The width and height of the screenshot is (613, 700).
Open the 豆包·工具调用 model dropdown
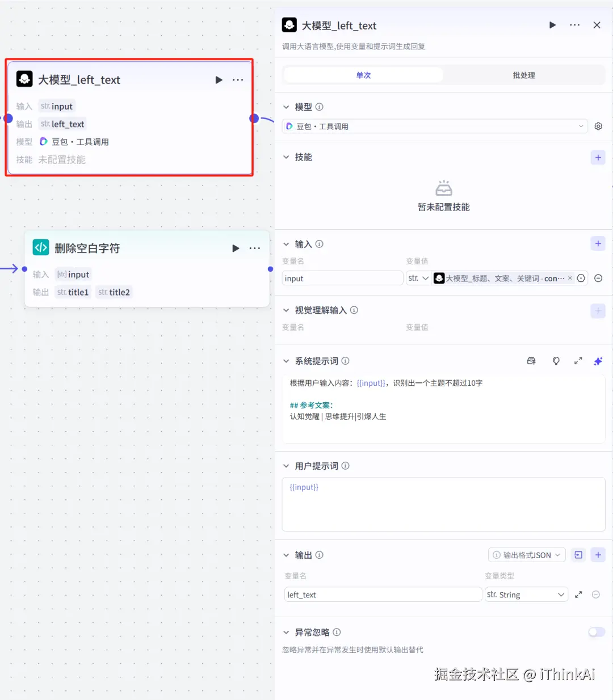pyautogui.click(x=435, y=126)
